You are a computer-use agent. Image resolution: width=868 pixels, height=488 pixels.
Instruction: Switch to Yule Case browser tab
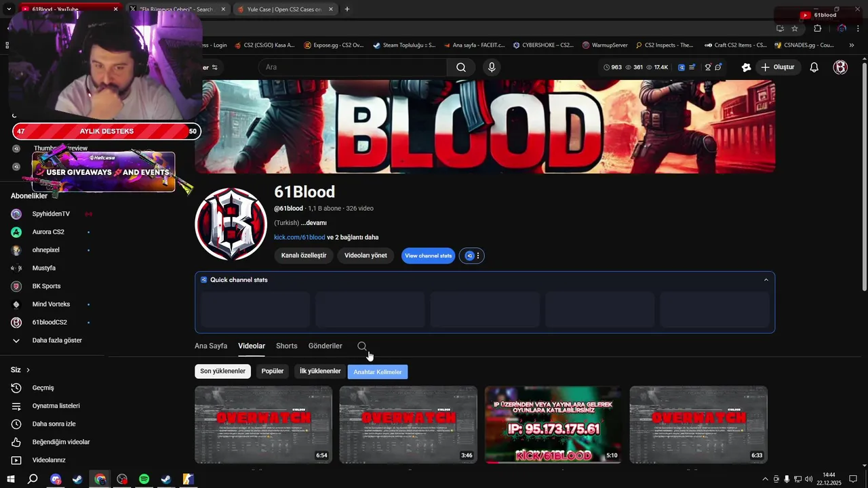tap(283, 9)
